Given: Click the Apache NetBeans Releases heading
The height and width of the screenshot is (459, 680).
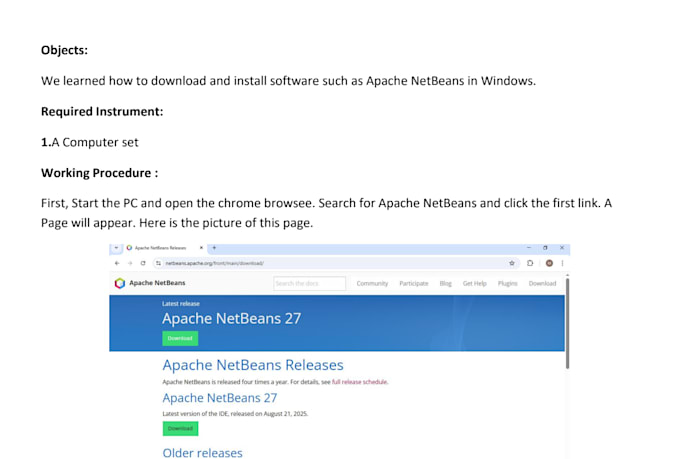Looking at the screenshot, I should click(253, 365).
